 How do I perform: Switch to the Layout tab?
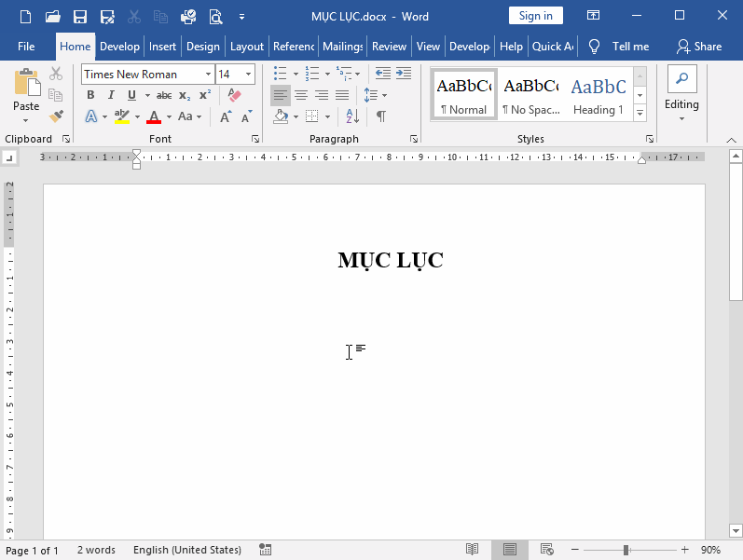(247, 47)
